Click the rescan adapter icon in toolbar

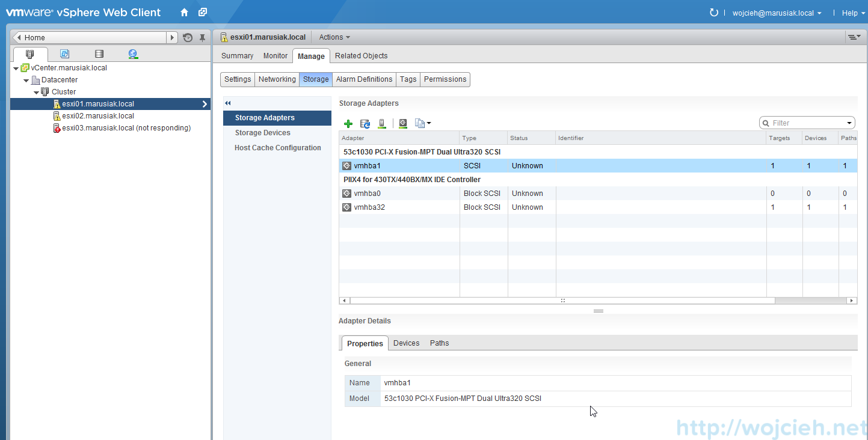click(x=403, y=124)
